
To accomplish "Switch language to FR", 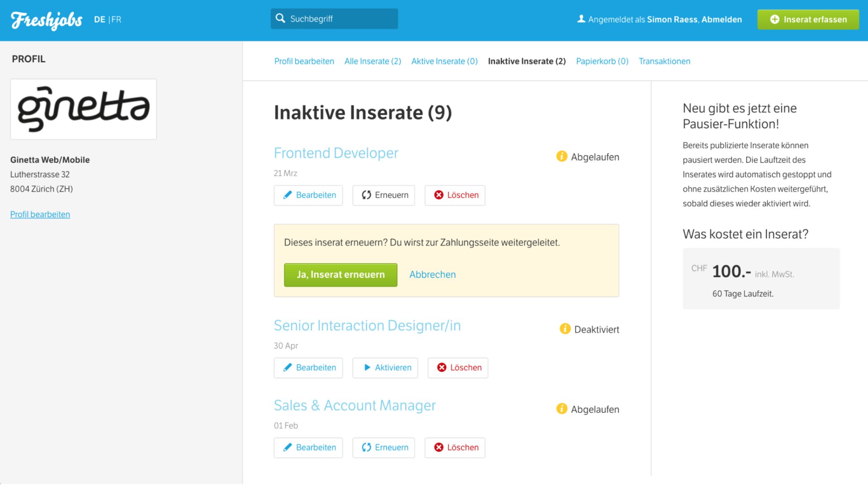I will tap(116, 19).
